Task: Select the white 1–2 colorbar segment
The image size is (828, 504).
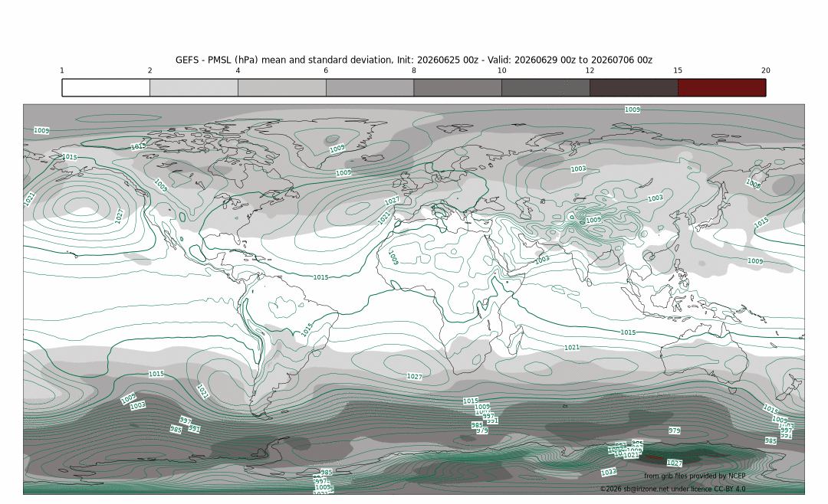Action: click(x=106, y=87)
